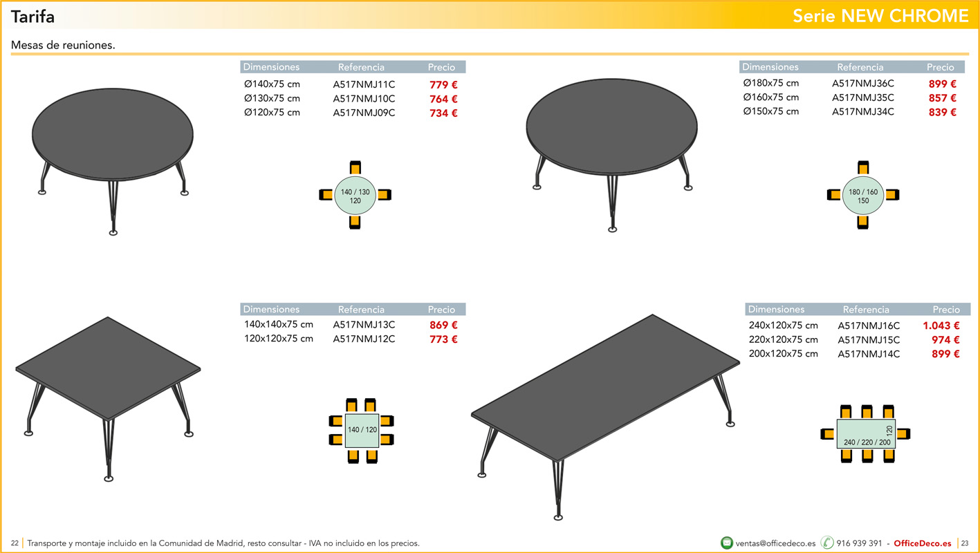
Task: Click the 779 € price
Action: point(443,85)
